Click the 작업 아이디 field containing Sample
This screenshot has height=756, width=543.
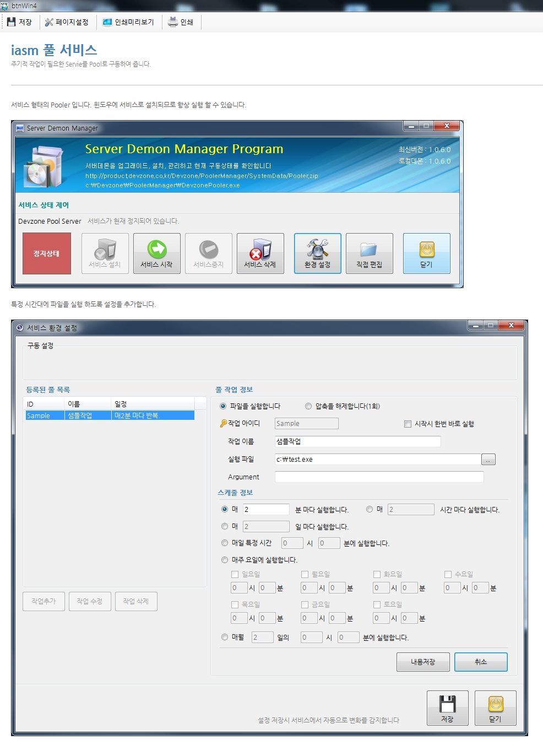click(307, 423)
